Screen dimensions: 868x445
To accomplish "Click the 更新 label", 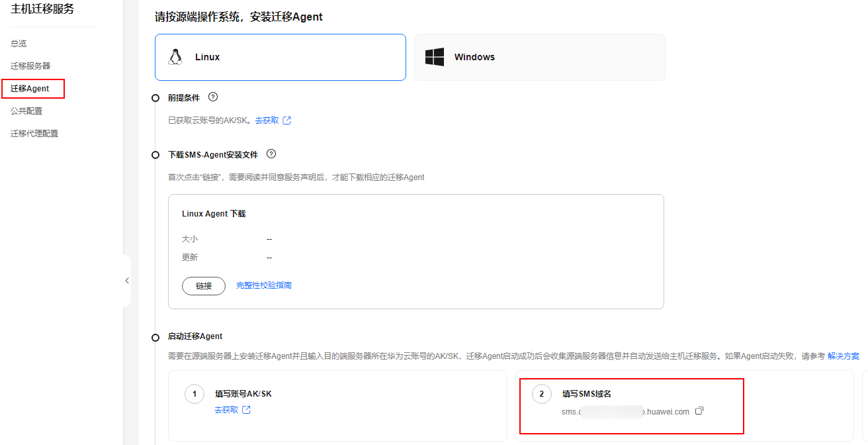I will (x=190, y=258).
